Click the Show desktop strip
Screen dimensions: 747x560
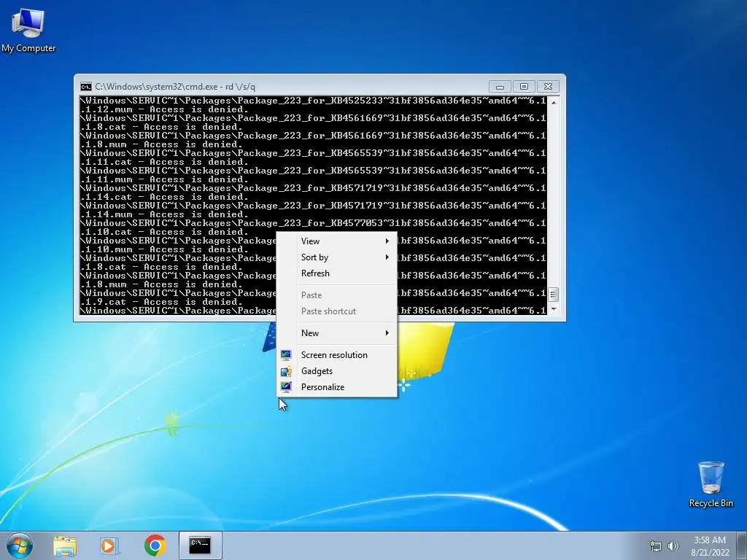coord(742,545)
